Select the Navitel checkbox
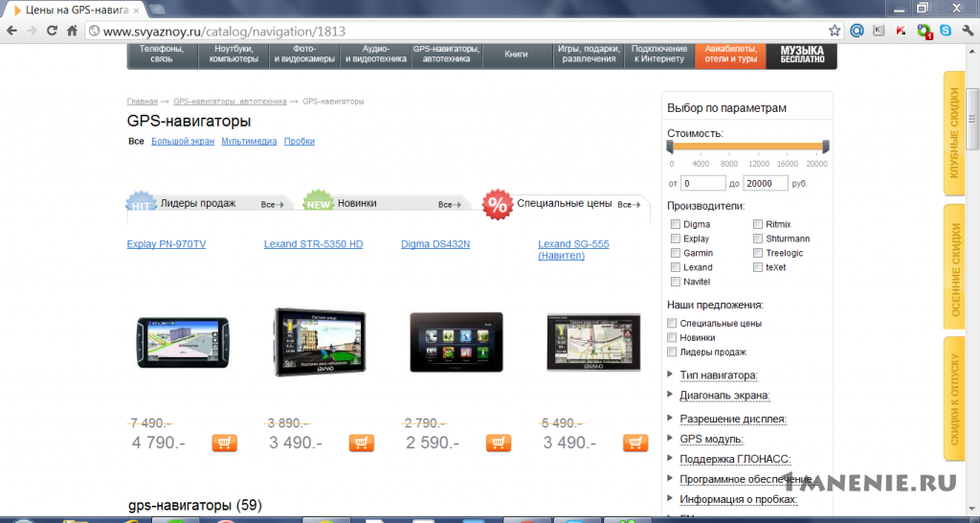This screenshot has height=523, width=980. 675,282
